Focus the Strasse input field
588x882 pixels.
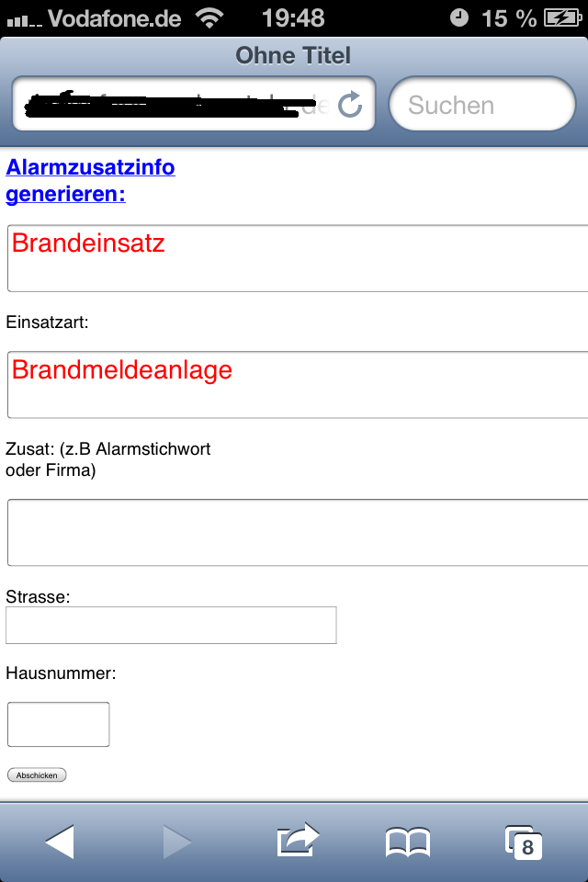pos(171,625)
